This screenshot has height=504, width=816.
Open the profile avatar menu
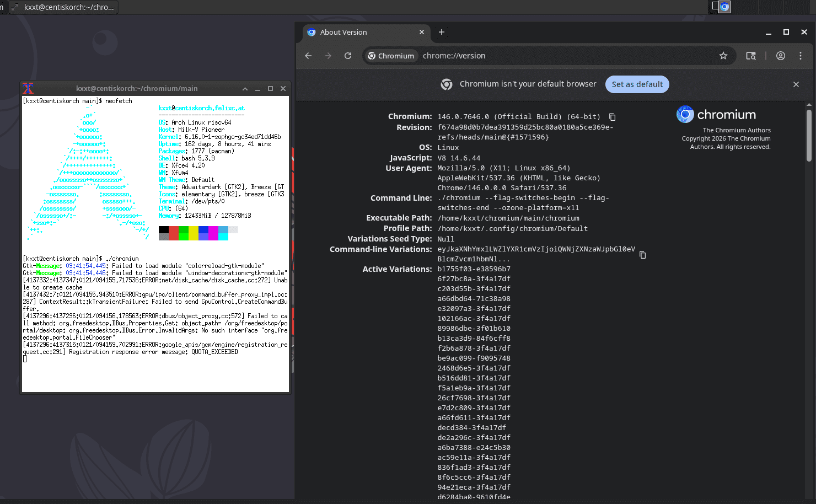point(781,56)
